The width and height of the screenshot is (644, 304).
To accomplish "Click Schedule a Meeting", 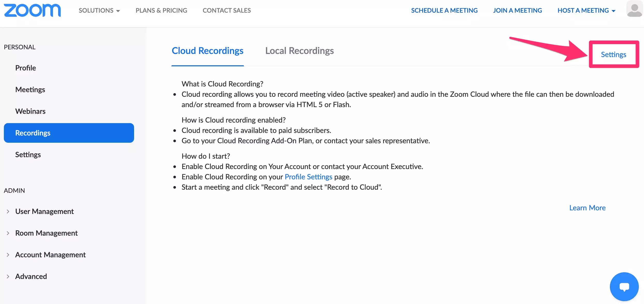I will pos(444,10).
